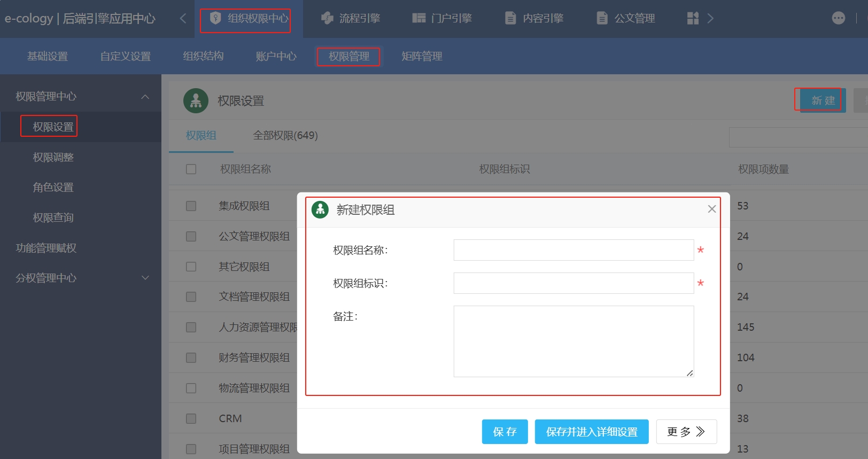Close the 新建权限组 dialog

(x=711, y=209)
